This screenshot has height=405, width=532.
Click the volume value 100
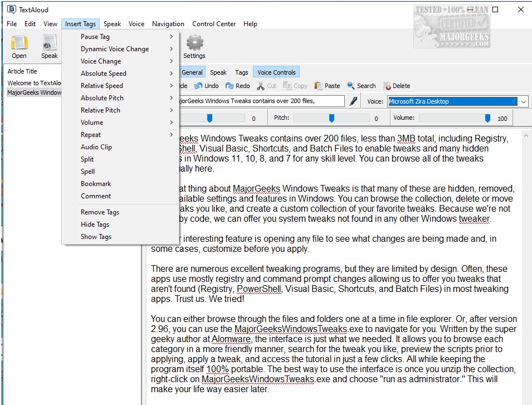tap(502, 118)
